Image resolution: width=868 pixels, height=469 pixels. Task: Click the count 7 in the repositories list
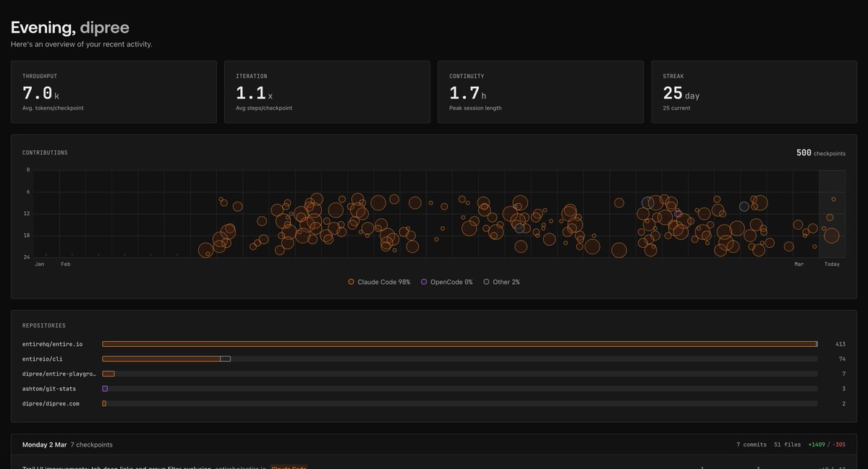[843, 374]
